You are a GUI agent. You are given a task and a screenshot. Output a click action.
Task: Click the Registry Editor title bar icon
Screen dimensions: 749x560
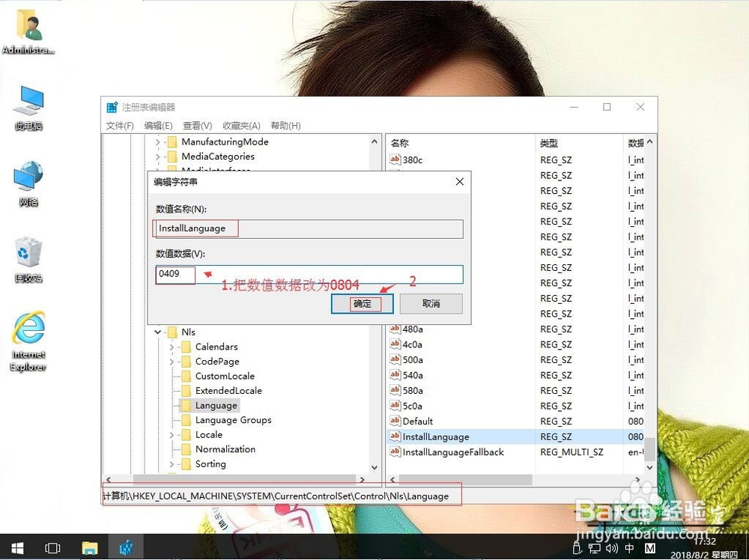(x=112, y=107)
